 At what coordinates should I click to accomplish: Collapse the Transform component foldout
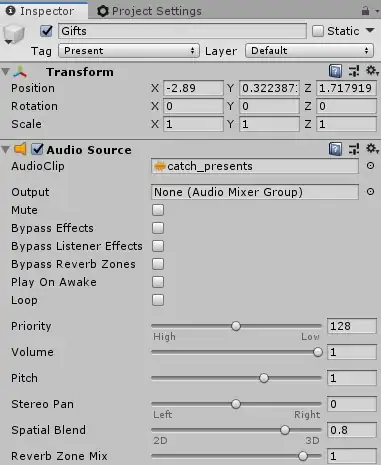[x=5, y=71]
